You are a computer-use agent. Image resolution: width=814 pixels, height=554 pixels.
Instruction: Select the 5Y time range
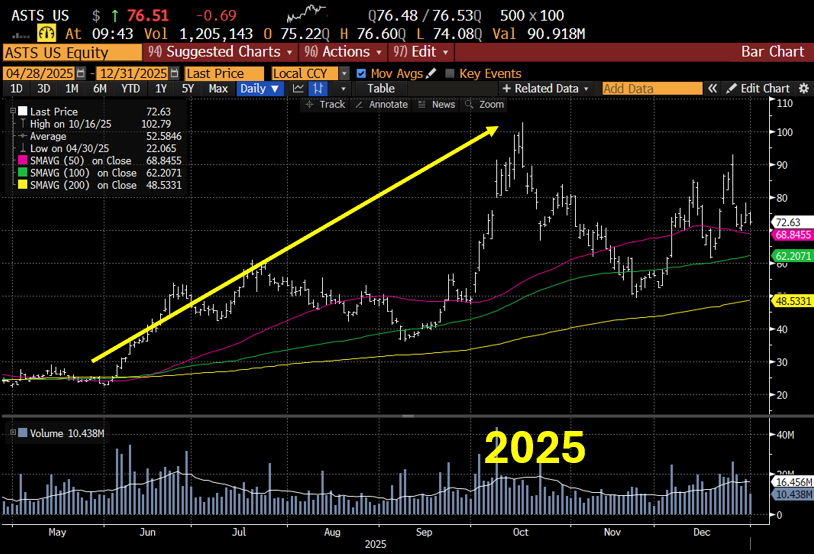pyautogui.click(x=188, y=88)
